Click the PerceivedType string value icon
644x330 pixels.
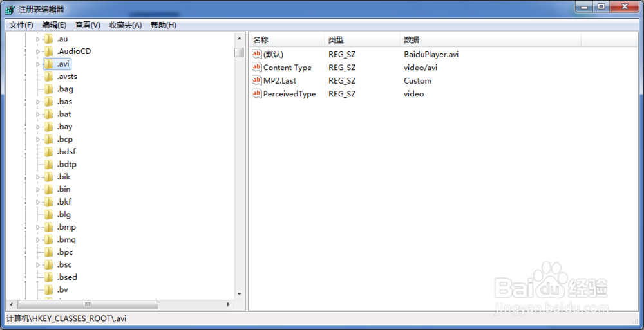coord(257,93)
